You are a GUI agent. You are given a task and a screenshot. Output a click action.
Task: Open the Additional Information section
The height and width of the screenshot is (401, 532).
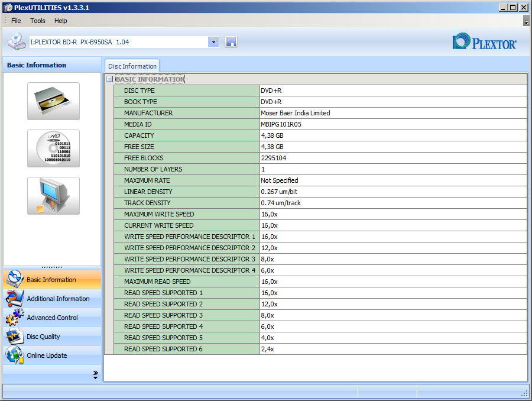(52, 299)
